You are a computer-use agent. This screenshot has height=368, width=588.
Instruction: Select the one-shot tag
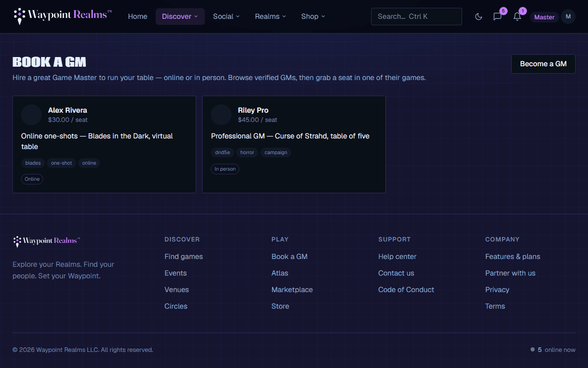pyautogui.click(x=62, y=163)
